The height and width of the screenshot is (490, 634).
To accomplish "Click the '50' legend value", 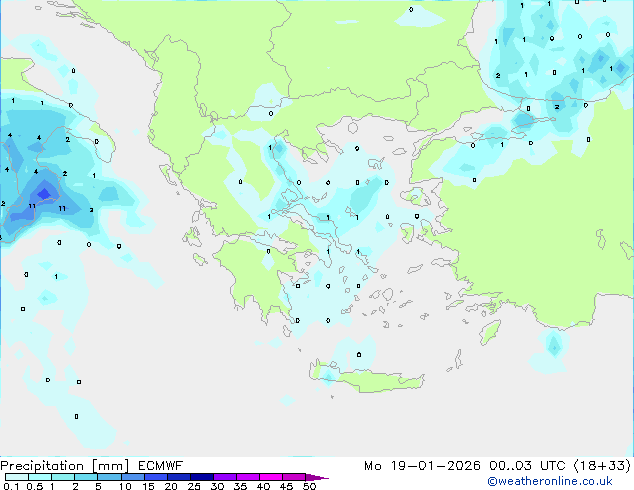I will tap(309, 486).
